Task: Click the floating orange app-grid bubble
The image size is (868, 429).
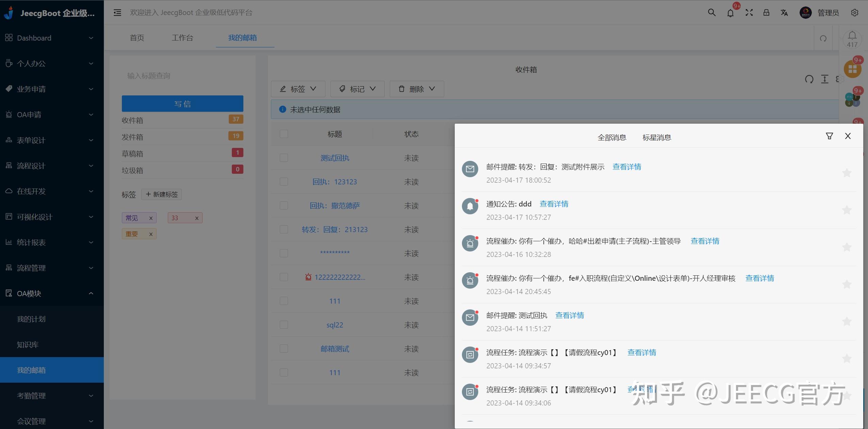Action: 852,68
